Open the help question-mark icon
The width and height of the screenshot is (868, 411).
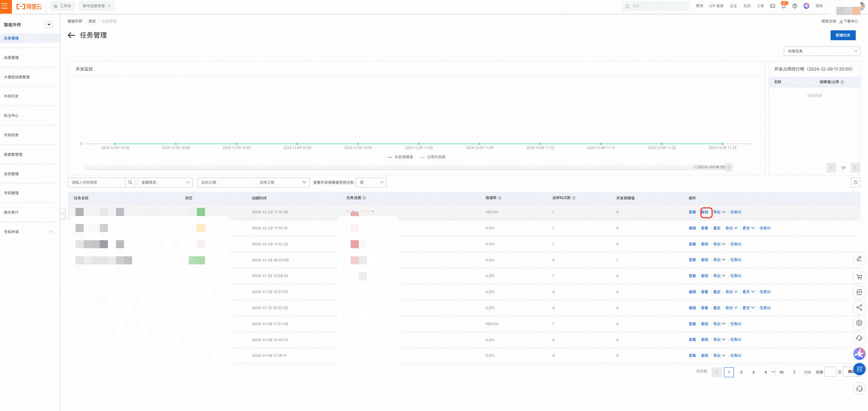coord(795,6)
